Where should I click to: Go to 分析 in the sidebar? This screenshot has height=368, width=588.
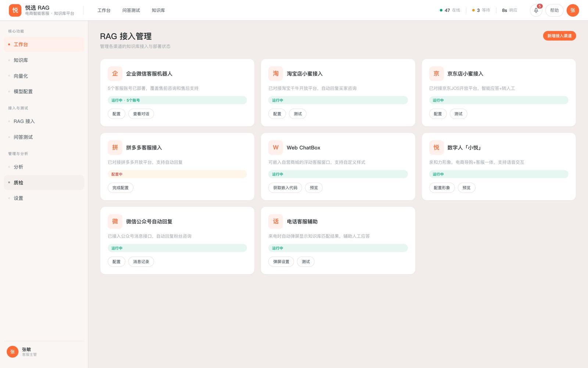click(x=44, y=167)
